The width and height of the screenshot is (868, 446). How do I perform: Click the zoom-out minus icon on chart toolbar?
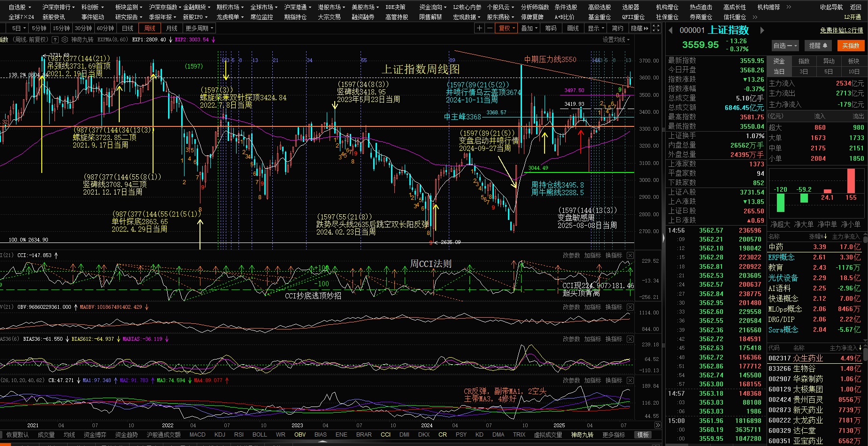pyautogui.click(x=490, y=28)
